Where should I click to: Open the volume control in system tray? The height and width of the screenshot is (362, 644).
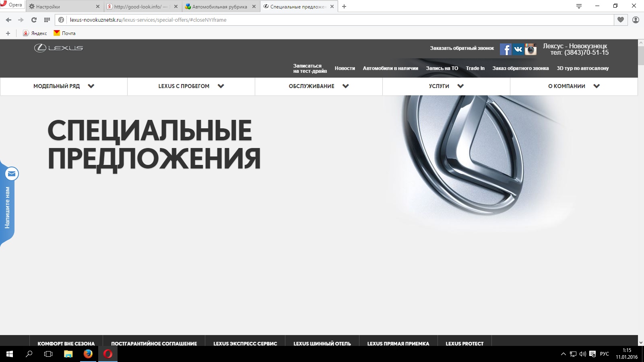[582, 354]
